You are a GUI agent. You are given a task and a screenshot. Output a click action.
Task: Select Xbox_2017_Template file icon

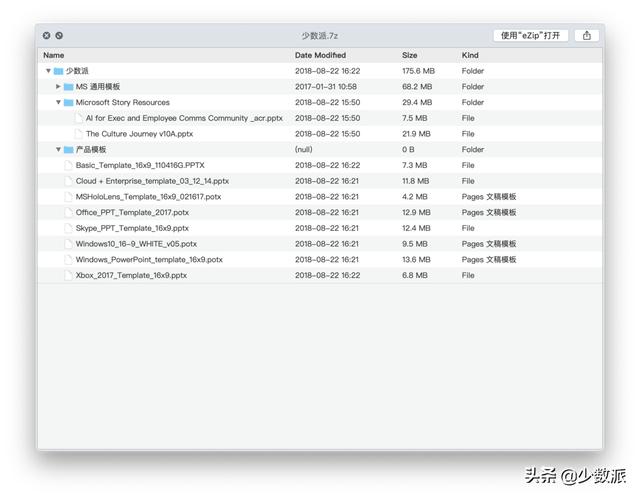tap(69, 275)
